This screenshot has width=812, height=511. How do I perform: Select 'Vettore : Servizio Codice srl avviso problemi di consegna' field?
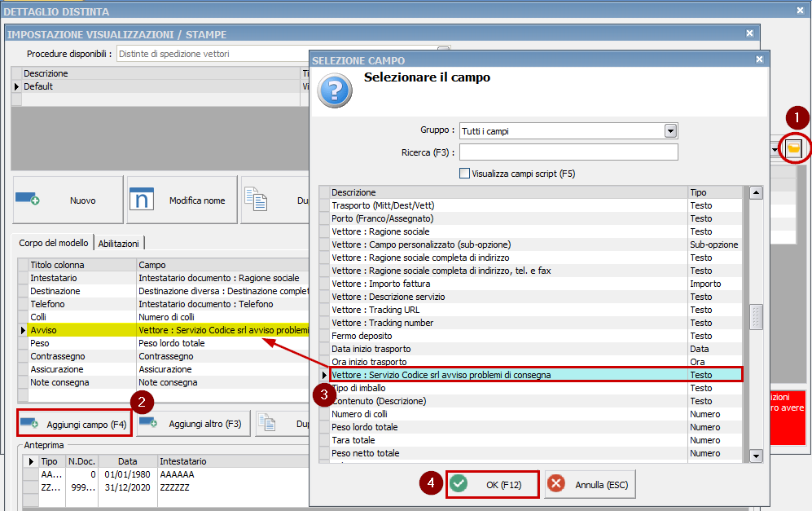[x=535, y=374]
